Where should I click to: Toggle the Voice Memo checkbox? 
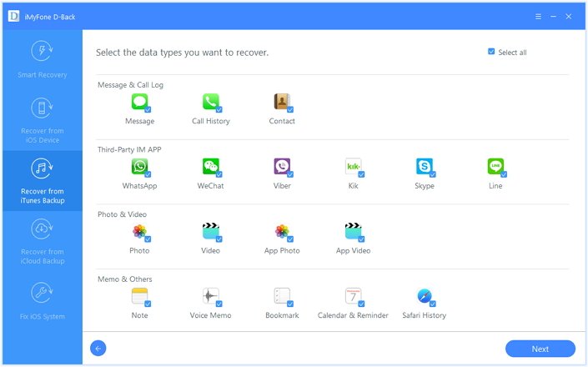[x=219, y=304]
